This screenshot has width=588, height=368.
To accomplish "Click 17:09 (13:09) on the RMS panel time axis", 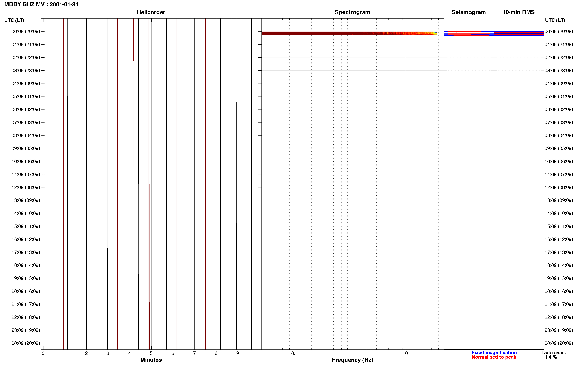I will tap(559, 252).
